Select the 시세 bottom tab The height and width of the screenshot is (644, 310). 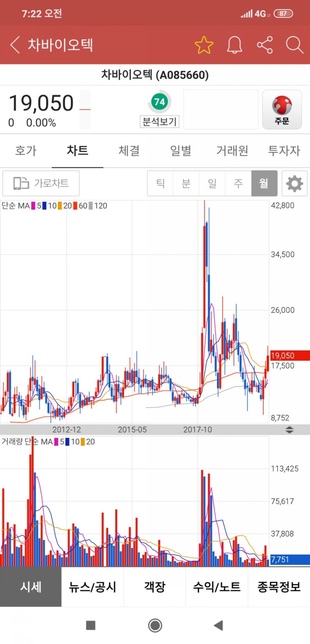click(x=31, y=587)
